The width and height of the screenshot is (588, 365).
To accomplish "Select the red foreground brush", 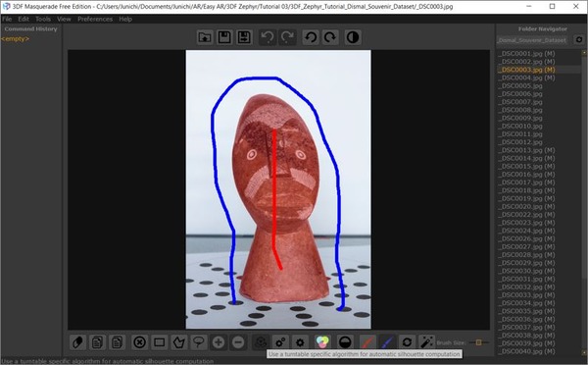I will point(367,342).
